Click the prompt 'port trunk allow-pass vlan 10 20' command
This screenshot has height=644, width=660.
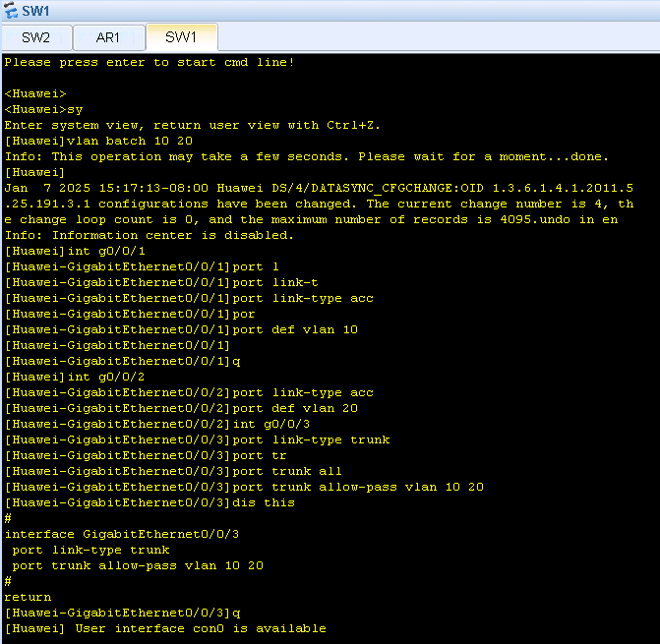[x=244, y=487]
